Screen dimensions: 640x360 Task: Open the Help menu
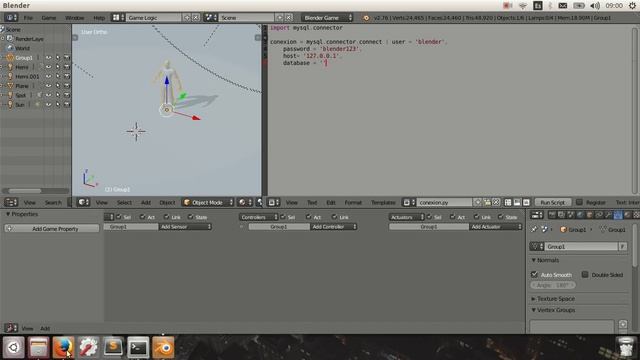(99, 18)
